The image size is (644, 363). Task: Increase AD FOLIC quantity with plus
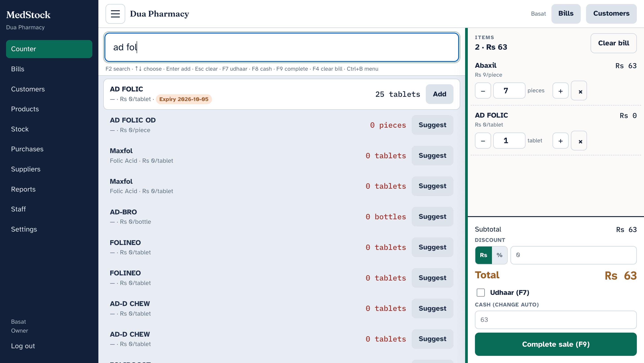[x=560, y=141]
